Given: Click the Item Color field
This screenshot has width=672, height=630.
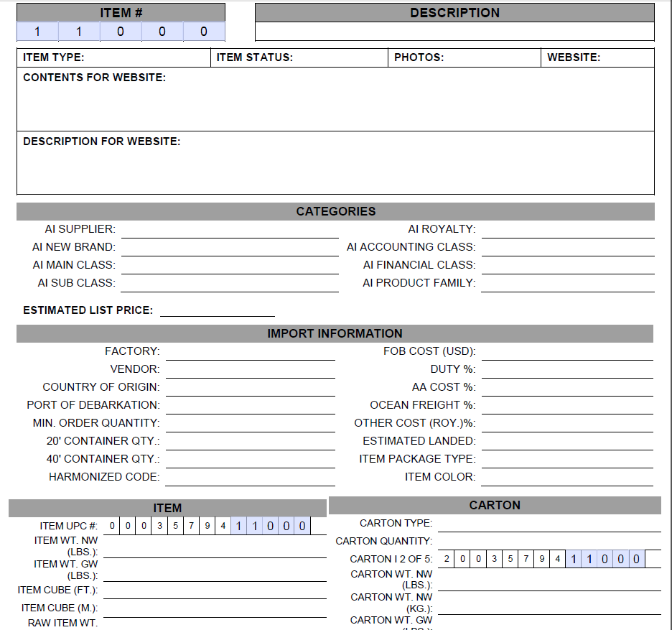Looking at the screenshot, I should coord(567,478).
